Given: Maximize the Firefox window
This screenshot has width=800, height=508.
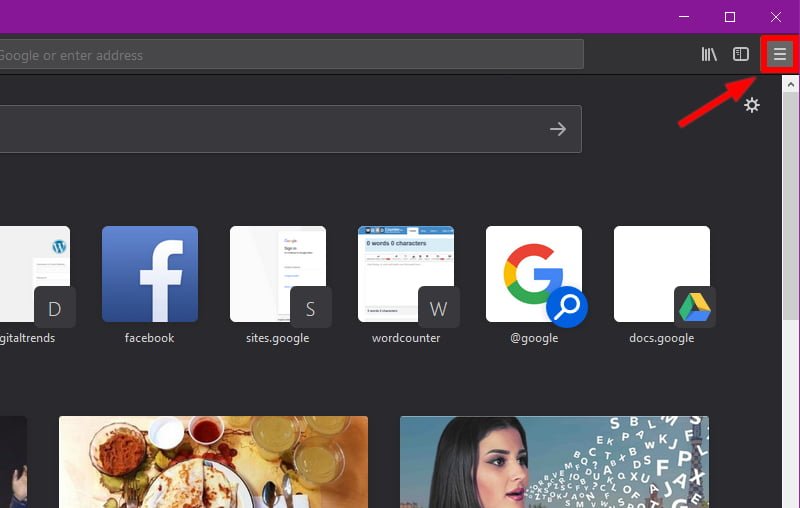Looking at the screenshot, I should (x=730, y=17).
